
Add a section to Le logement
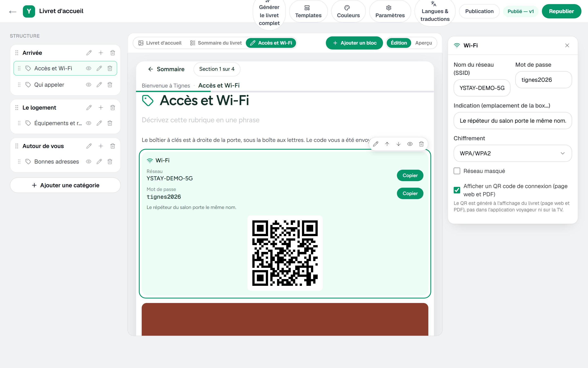pos(101,108)
